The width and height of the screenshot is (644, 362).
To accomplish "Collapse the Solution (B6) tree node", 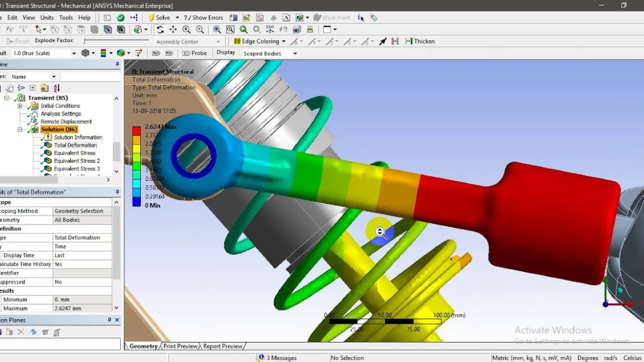I will [x=20, y=129].
